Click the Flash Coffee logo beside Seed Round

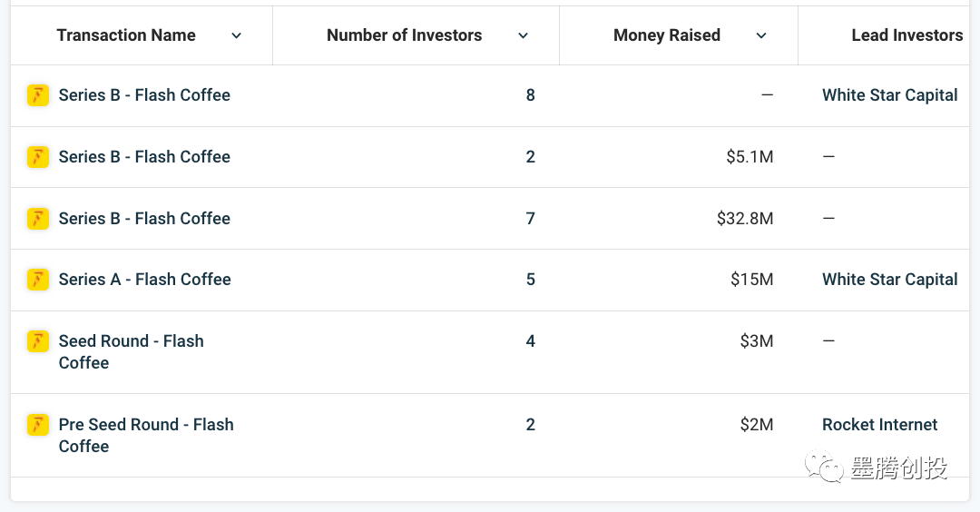pyautogui.click(x=38, y=341)
